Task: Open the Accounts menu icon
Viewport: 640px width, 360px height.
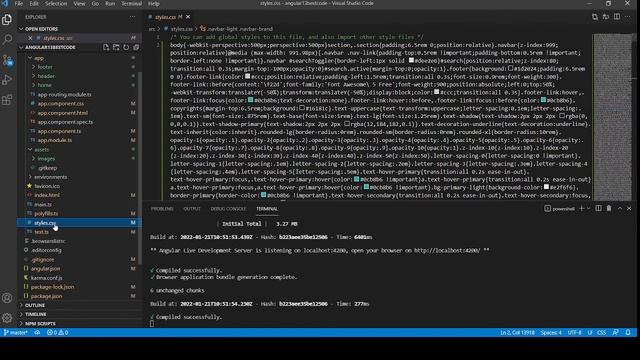Action: pyautogui.click(x=7, y=298)
